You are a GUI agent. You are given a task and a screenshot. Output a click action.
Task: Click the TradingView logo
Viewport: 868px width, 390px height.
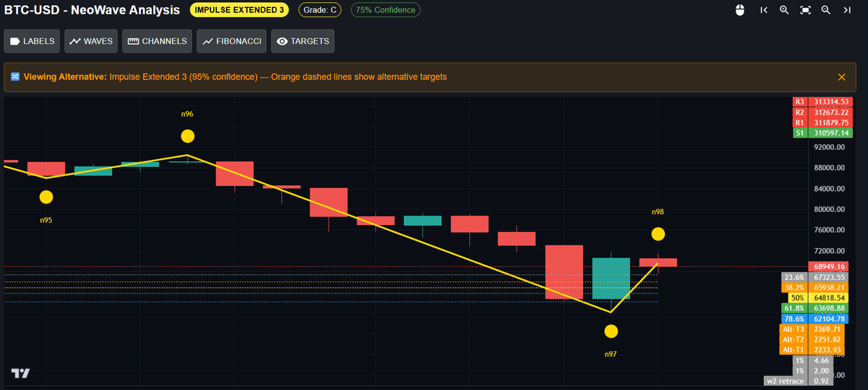click(21, 373)
